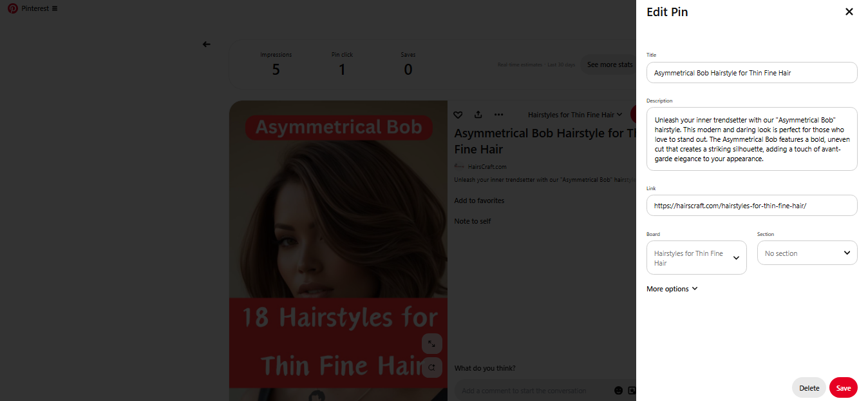The width and height of the screenshot is (868, 401).
Task: Expand More options in Edit Pin
Action: point(672,289)
